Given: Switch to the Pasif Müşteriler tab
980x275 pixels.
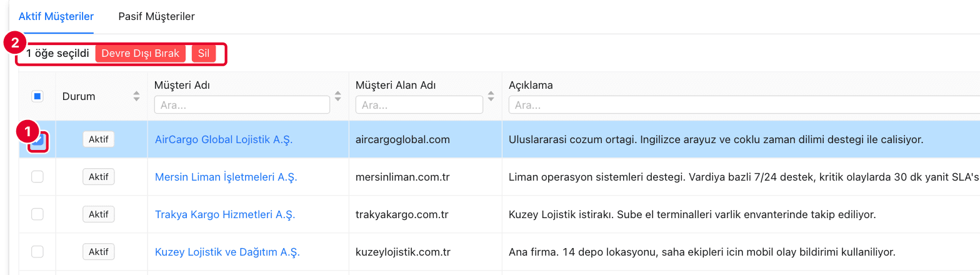Looking at the screenshot, I should (x=156, y=16).
